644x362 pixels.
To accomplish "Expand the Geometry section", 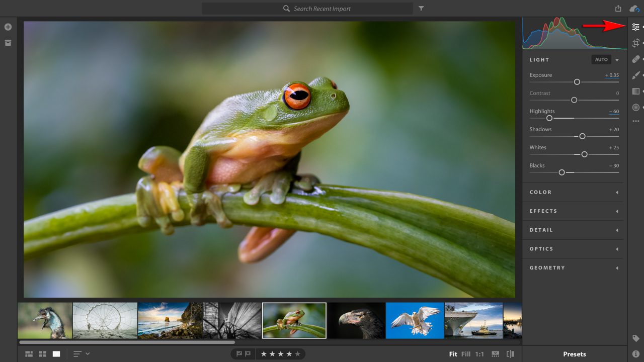I will 573,267.
